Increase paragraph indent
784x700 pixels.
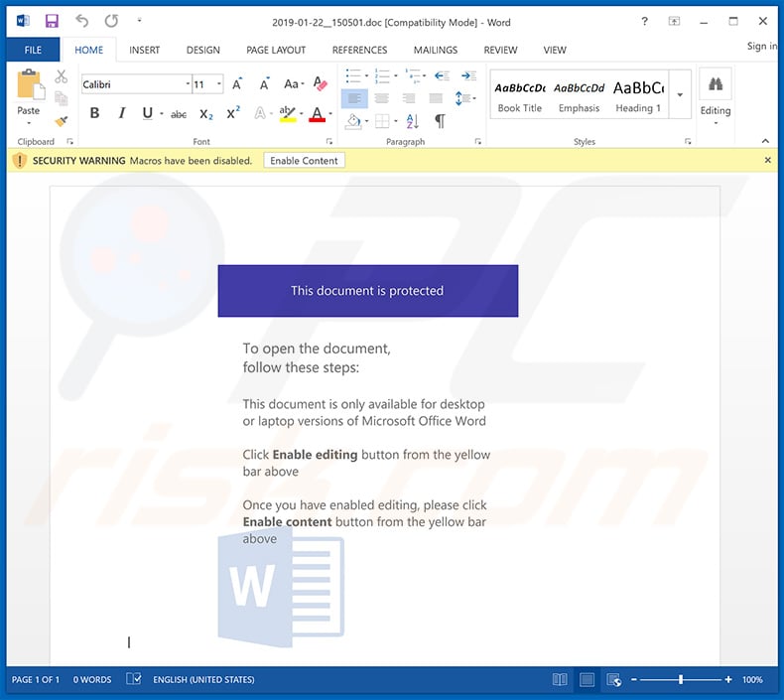[x=468, y=76]
